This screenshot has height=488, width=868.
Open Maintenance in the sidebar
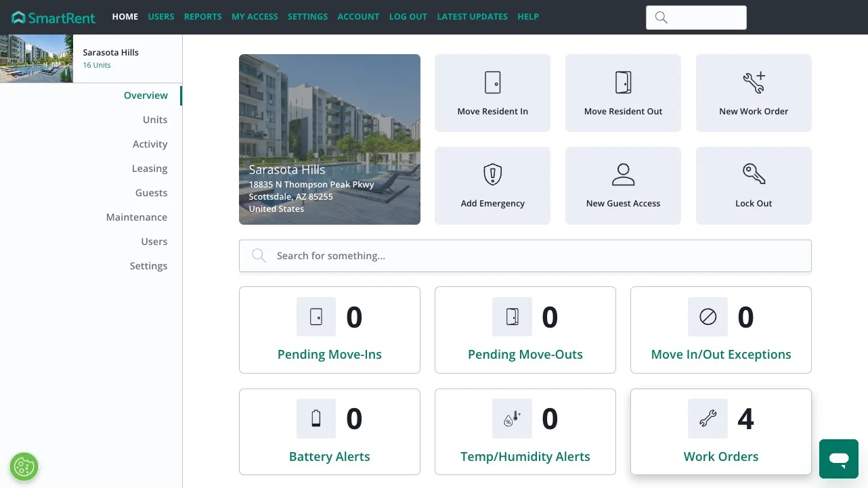tap(137, 217)
